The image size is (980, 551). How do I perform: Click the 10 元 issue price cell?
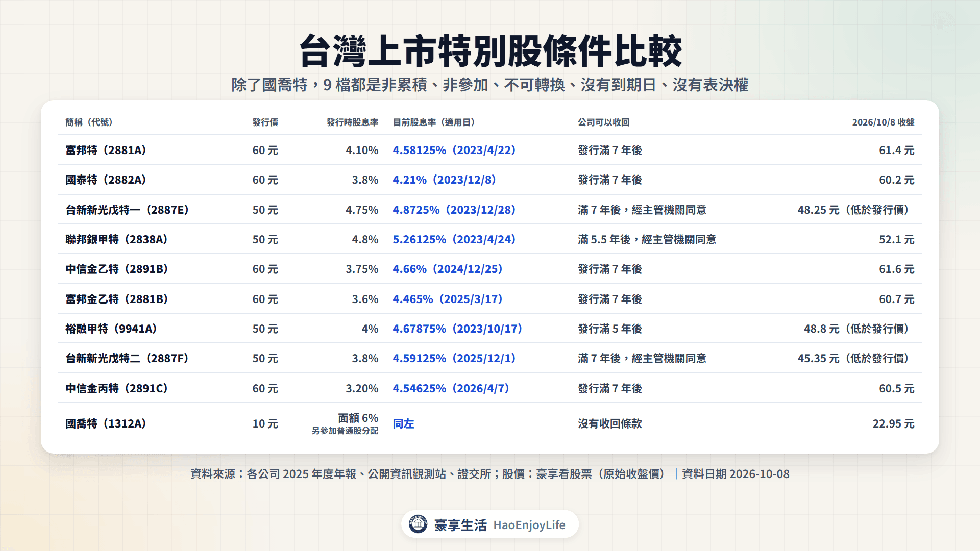coord(265,423)
